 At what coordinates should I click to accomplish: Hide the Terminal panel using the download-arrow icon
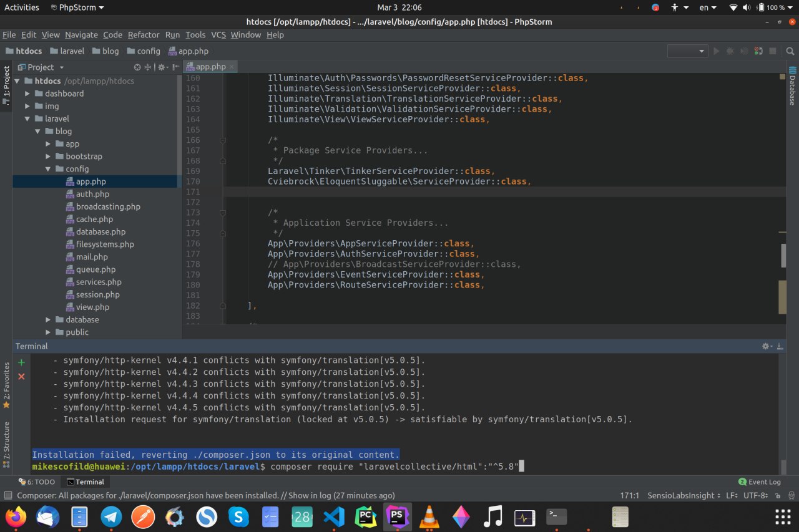tap(780, 346)
